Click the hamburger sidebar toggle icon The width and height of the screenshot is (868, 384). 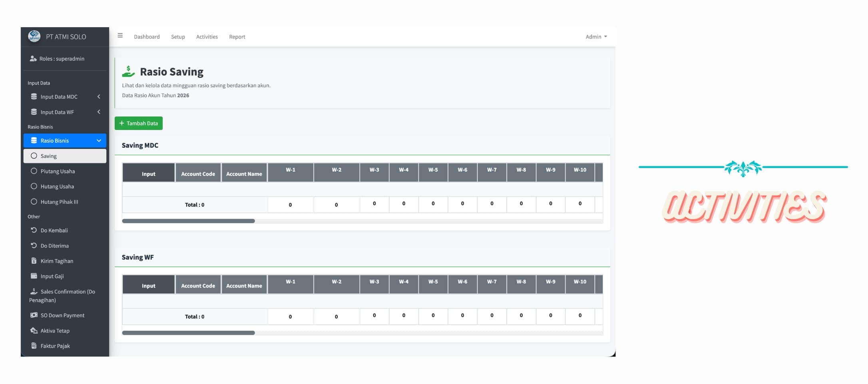coord(120,36)
